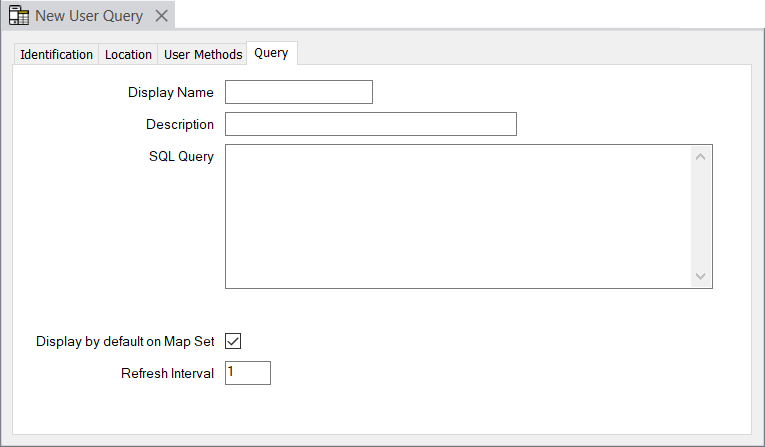Click the SQL Query vertical scrollbar track
765x447 pixels.
tap(700, 216)
